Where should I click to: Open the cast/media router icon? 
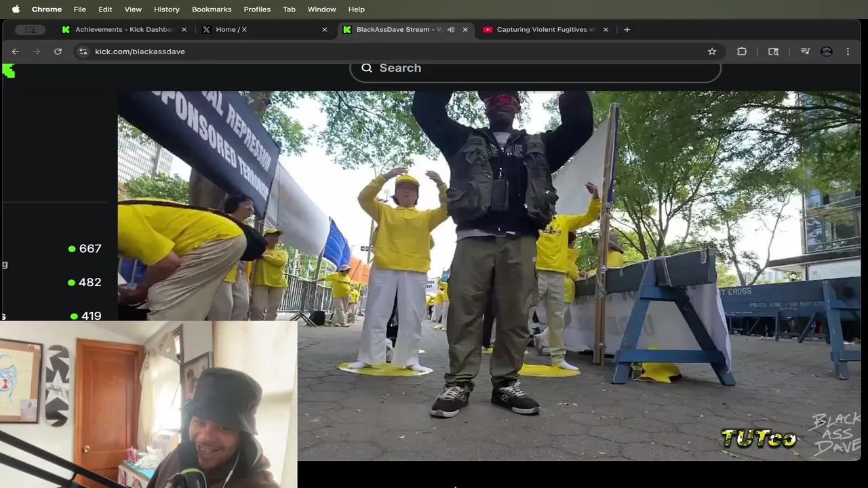773,52
